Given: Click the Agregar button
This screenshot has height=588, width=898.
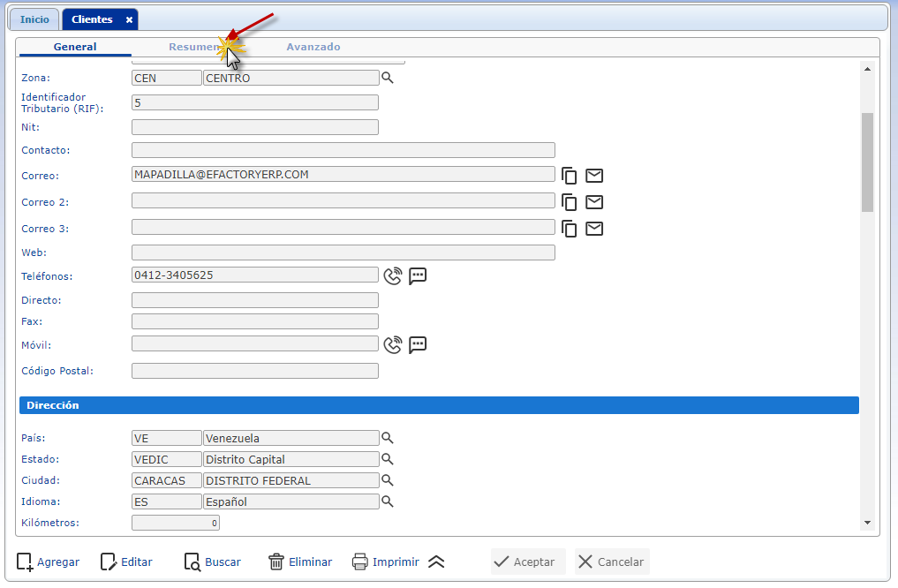Looking at the screenshot, I should [x=48, y=562].
